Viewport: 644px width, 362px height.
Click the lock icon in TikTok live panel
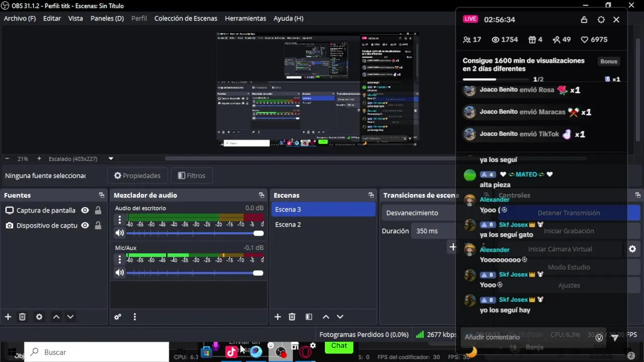584,20
